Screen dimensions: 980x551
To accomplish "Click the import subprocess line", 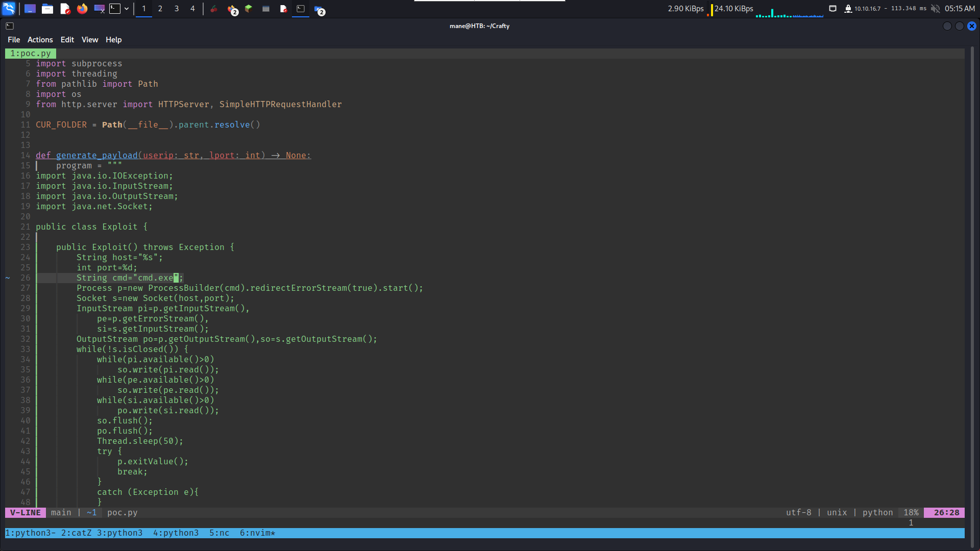I will 79,64.
